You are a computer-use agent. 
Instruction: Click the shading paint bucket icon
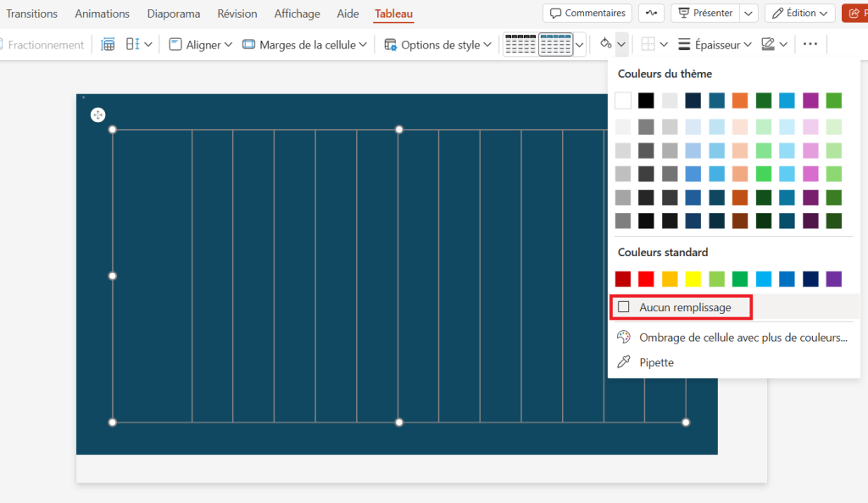tap(605, 44)
